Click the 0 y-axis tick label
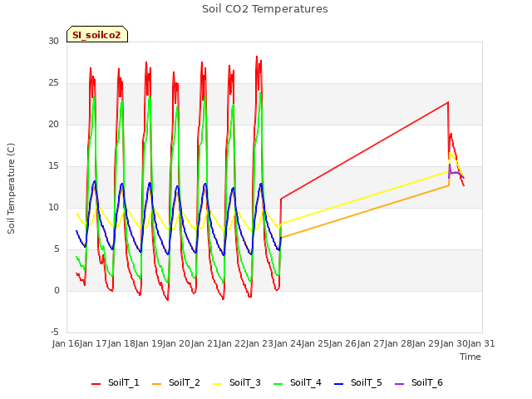Viewport: 532px width, 399px height. [x=57, y=290]
